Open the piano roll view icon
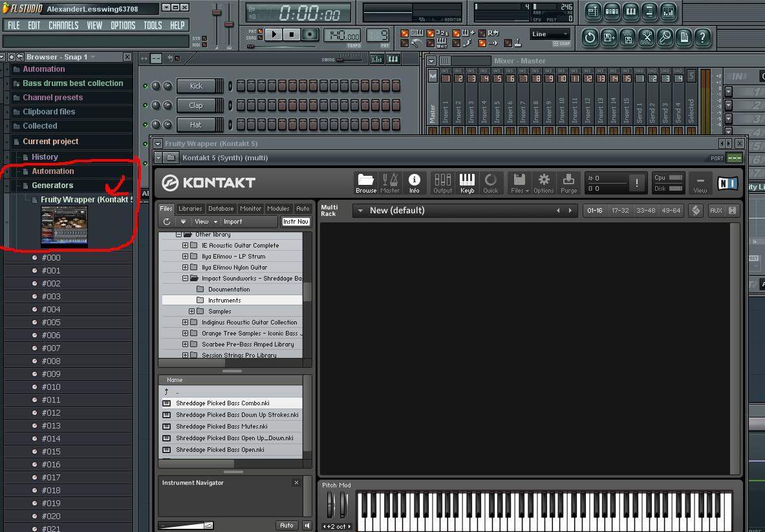This screenshot has height=532, width=765. point(631,12)
